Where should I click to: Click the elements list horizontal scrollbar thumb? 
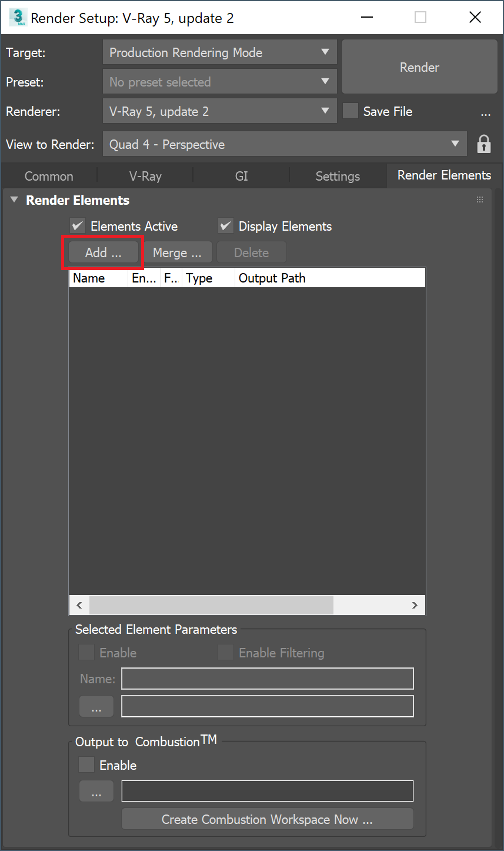tap(211, 605)
